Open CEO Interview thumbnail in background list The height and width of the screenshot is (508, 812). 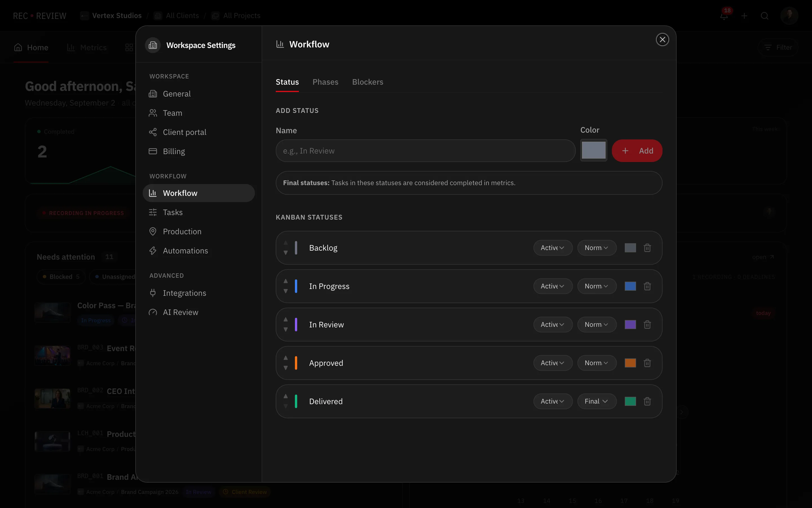point(53,398)
